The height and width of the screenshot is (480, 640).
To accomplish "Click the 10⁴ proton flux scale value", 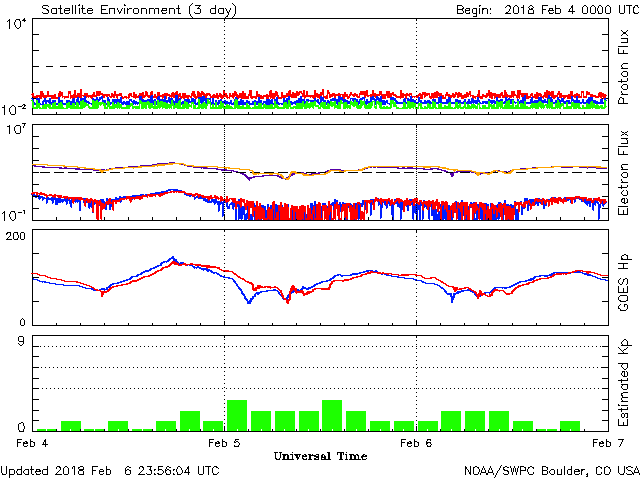I will coord(16,24).
